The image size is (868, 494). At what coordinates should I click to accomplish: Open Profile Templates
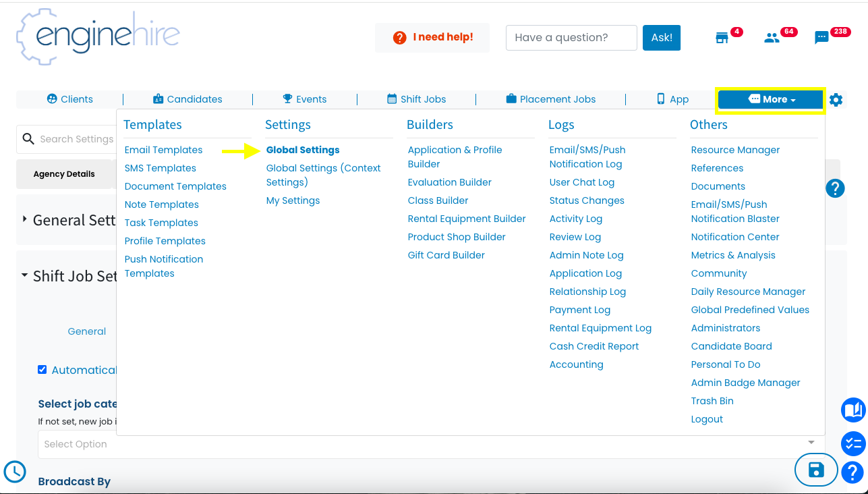(x=165, y=241)
